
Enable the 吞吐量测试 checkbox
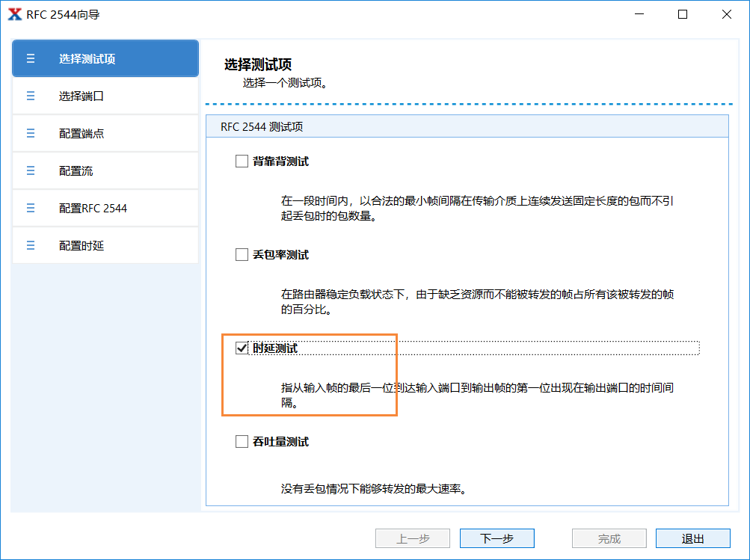(242, 441)
